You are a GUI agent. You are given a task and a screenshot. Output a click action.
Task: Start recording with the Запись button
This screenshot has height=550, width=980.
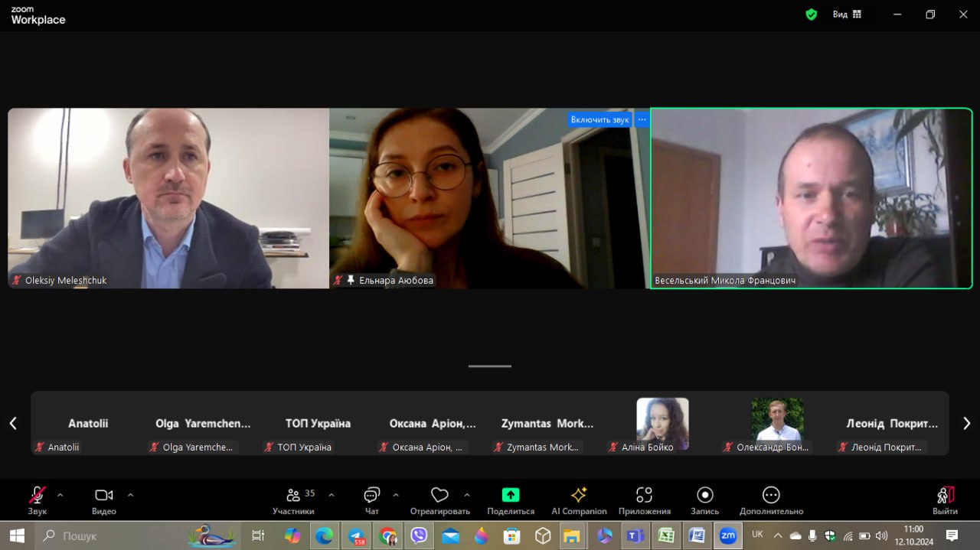705,500
